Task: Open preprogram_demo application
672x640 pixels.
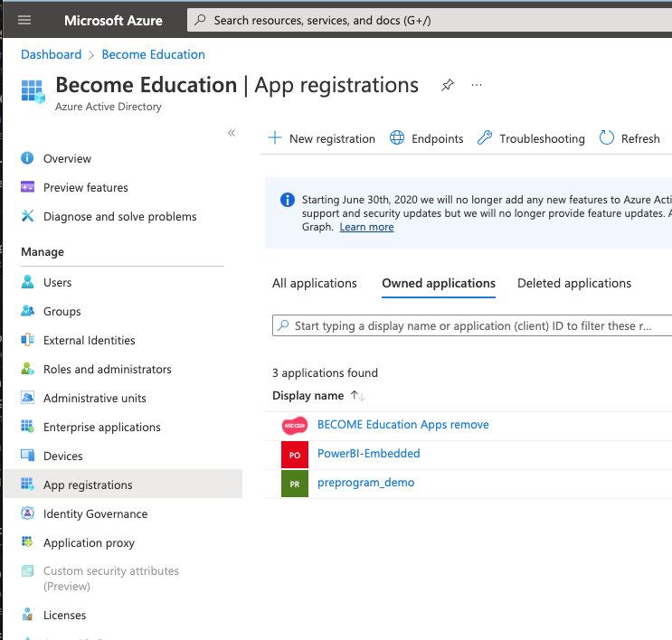Action: 365,483
